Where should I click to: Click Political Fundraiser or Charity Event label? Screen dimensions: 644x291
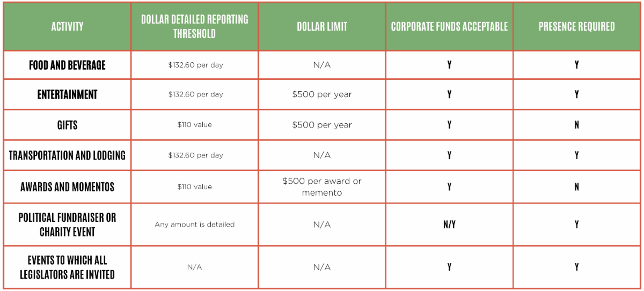67,225
